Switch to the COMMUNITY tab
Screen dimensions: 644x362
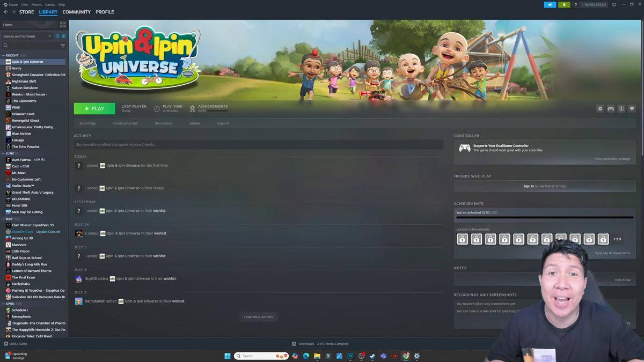coord(77,12)
